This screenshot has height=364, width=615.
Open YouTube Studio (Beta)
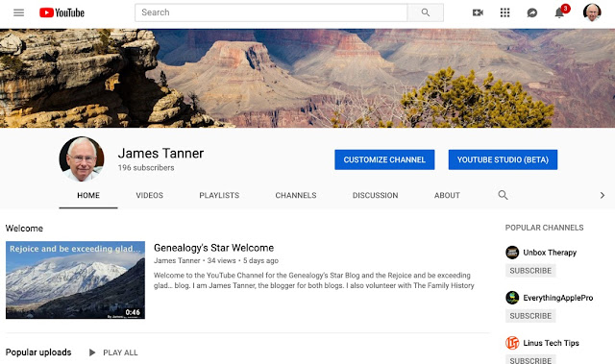pyautogui.click(x=503, y=159)
